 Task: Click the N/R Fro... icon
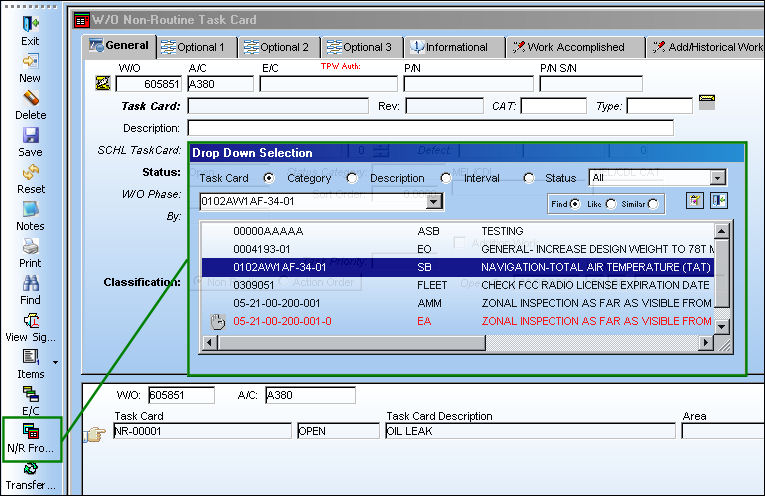point(31,431)
